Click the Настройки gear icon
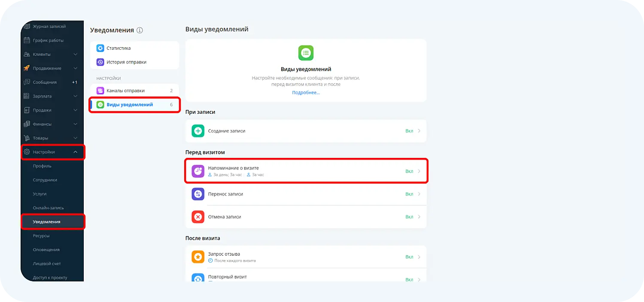The image size is (644, 302). (x=27, y=152)
